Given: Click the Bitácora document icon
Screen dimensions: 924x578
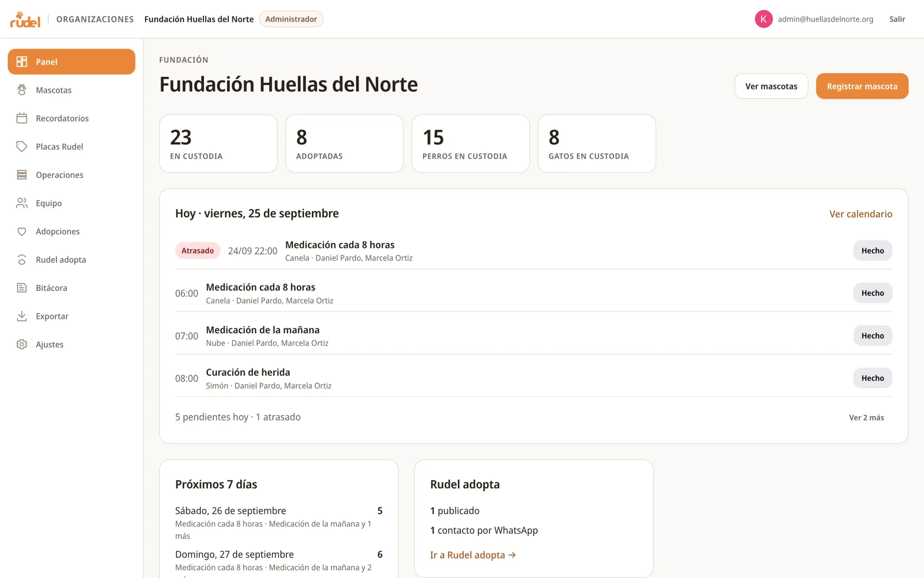Looking at the screenshot, I should click(22, 288).
